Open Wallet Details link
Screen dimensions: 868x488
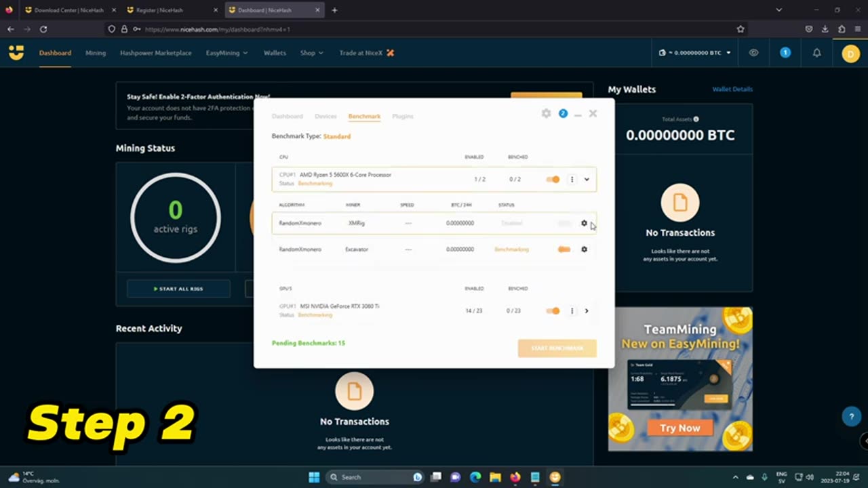(x=732, y=89)
